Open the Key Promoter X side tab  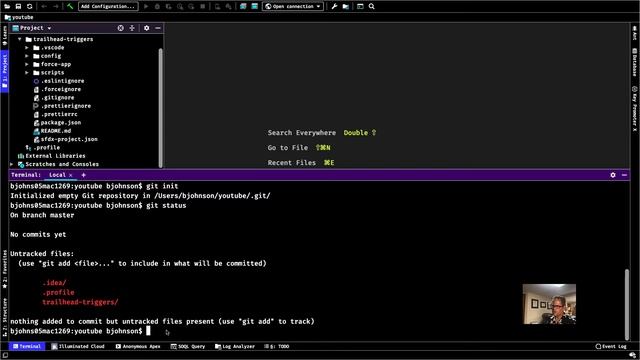coord(635,109)
